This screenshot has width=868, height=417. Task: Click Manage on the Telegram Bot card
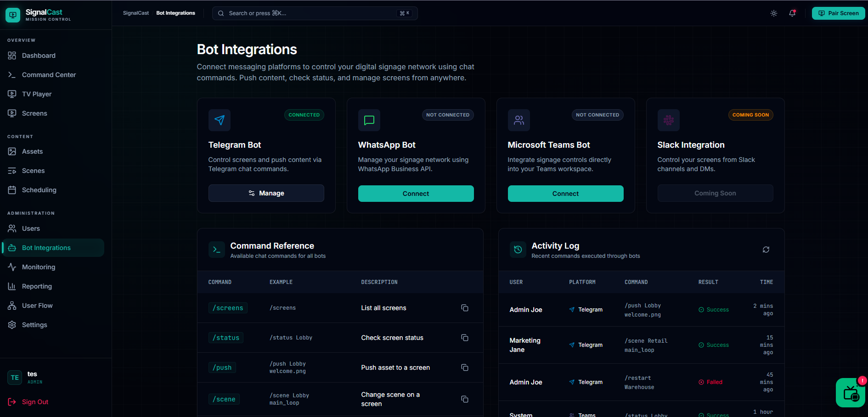tap(266, 193)
